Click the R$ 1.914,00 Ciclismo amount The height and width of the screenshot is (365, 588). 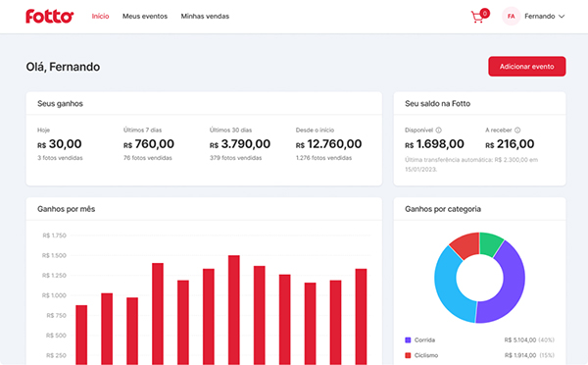click(519, 355)
